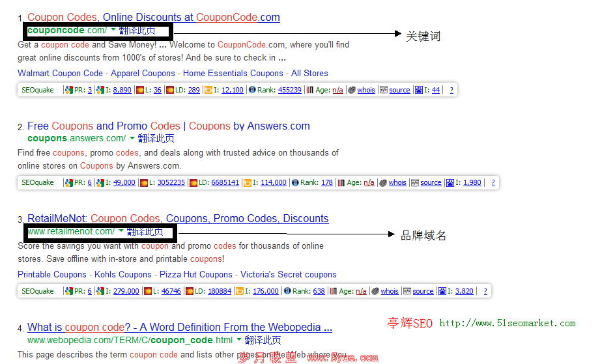Open question mark help in RetailMeNot SEOquake bar
The image size is (615, 364).
[x=485, y=291]
